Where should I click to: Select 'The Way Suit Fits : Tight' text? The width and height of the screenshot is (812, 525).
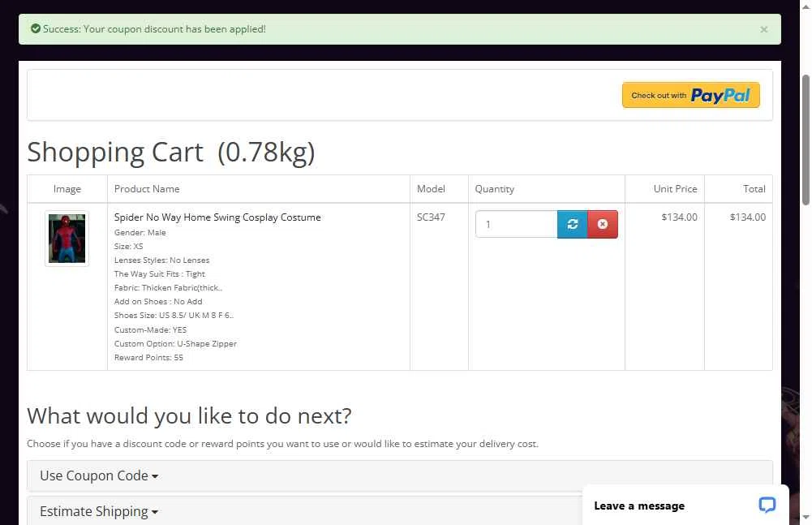click(x=160, y=274)
